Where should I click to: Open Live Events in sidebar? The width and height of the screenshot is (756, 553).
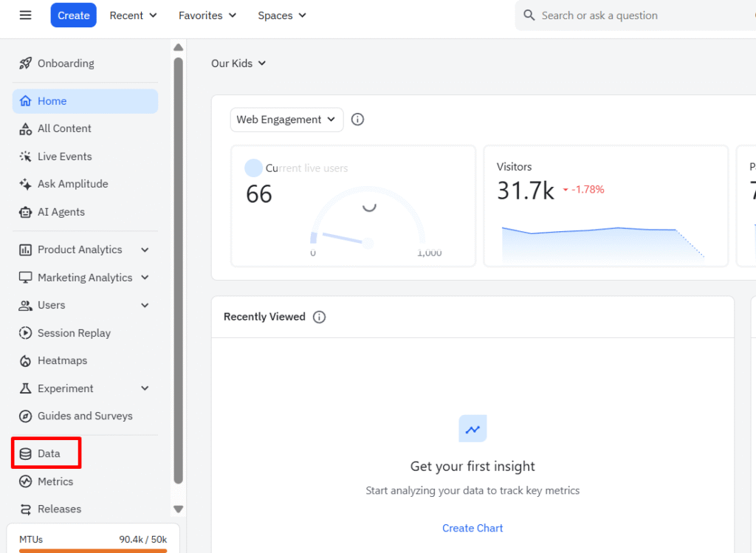(64, 157)
